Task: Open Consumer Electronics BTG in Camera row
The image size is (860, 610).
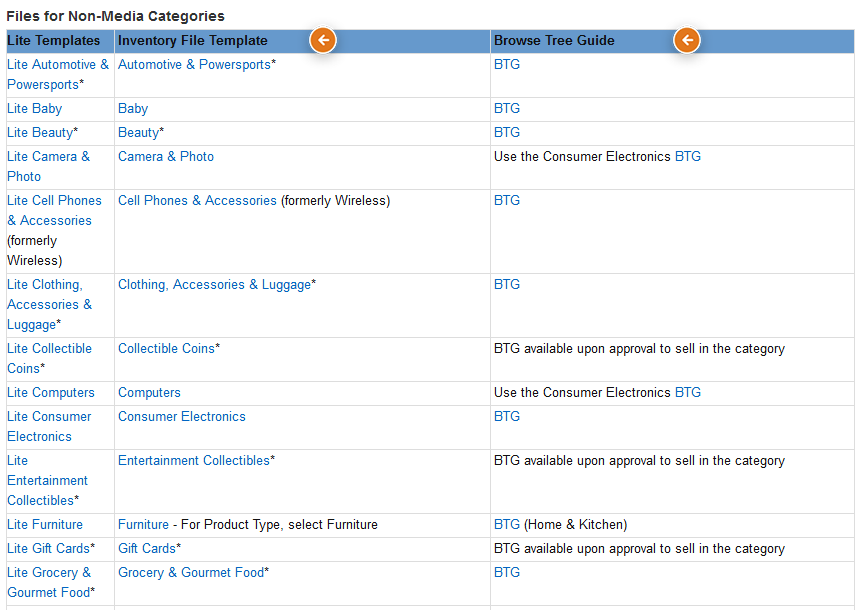Action: tap(688, 157)
